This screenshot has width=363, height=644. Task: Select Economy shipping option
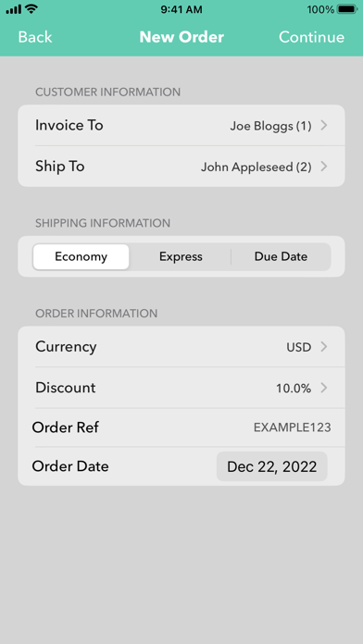81,256
